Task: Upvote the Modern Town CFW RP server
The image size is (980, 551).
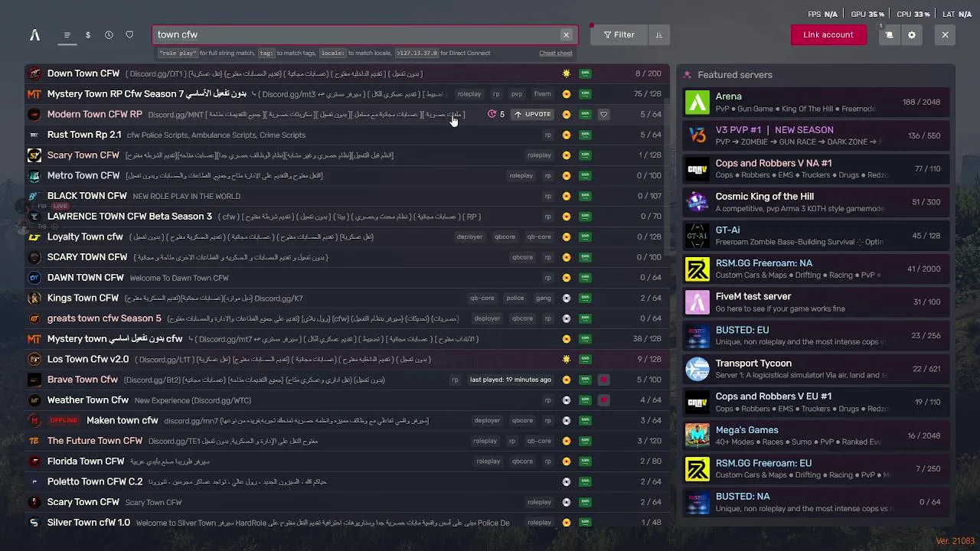Action: click(x=533, y=114)
